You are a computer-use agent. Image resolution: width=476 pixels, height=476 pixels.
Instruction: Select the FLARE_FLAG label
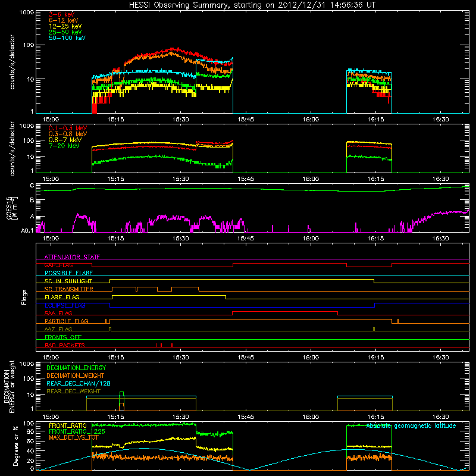click(x=62, y=297)
